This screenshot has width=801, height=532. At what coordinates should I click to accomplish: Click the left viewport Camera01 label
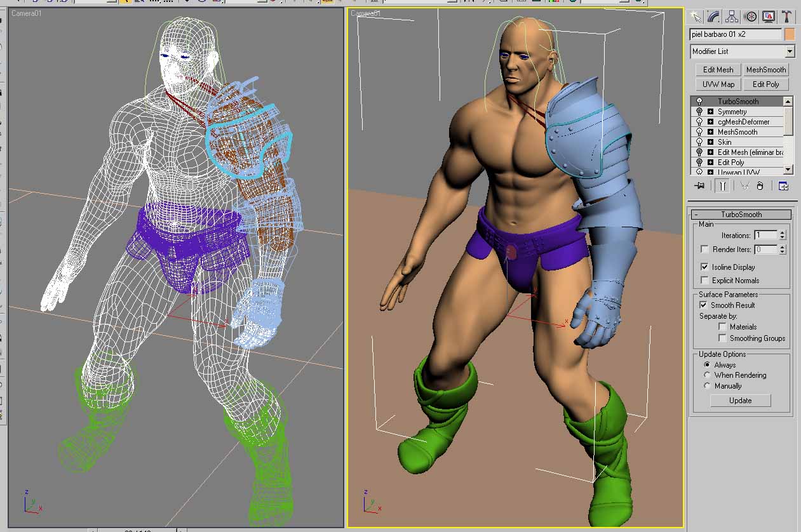pos(26,13)
